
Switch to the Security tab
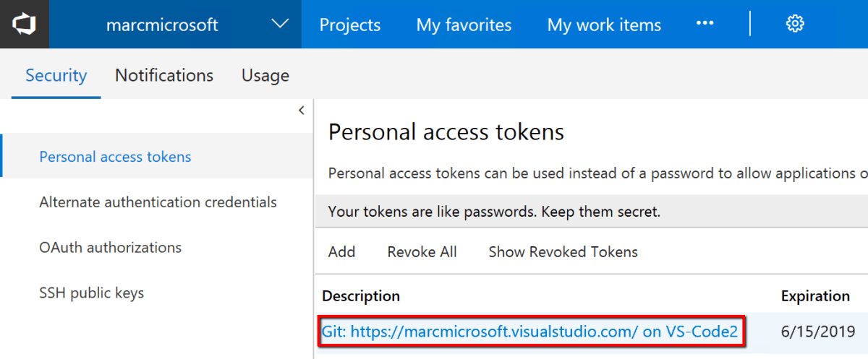[x=56, y=75]
